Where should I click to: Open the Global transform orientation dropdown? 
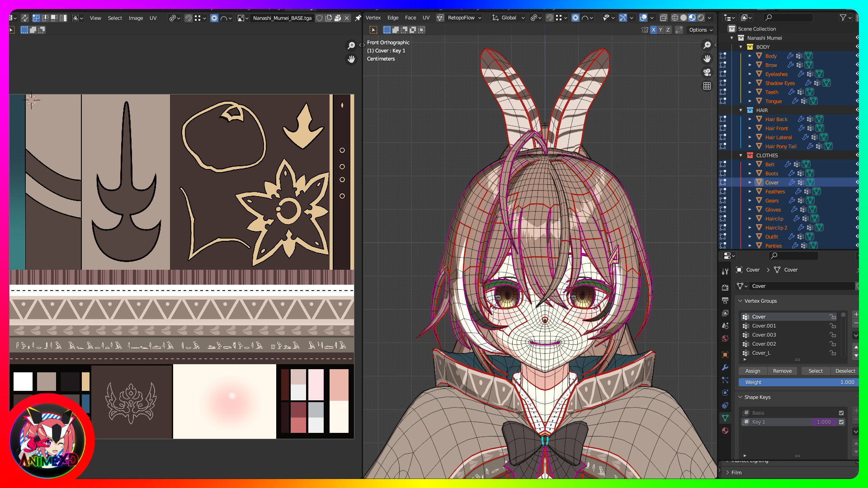click(509, 18)
